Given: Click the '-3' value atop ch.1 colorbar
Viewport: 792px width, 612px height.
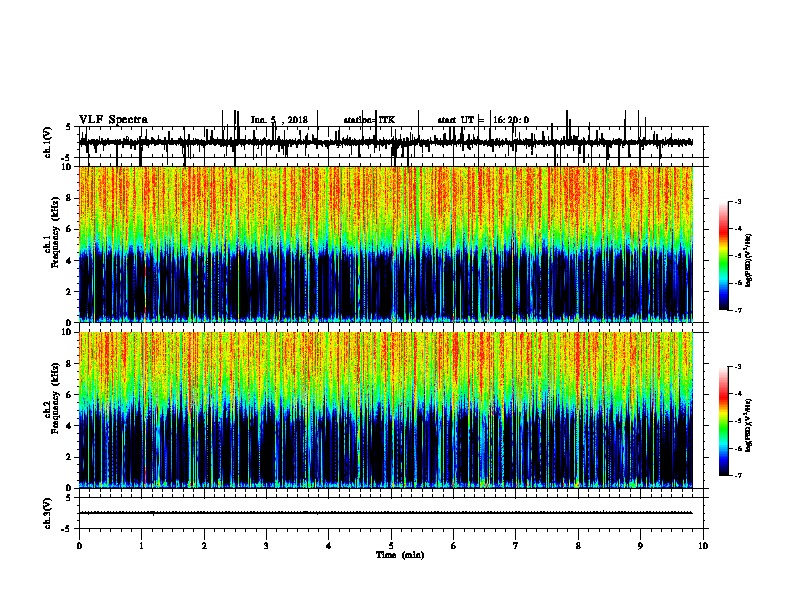Looking at the screenshot, I should click(738, 201).
